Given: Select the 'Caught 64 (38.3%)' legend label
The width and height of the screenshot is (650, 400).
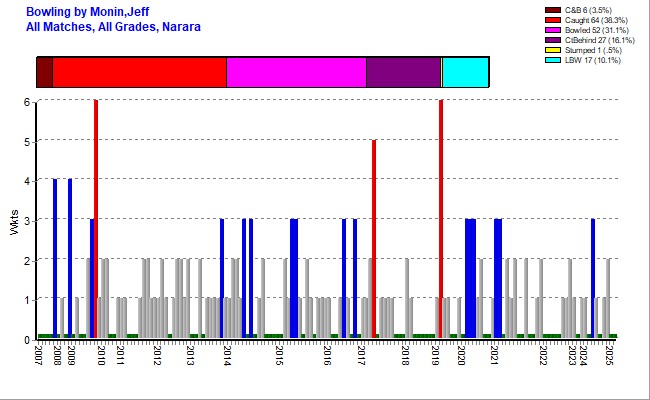Looking at the screenshot, I should click(596, 20).
